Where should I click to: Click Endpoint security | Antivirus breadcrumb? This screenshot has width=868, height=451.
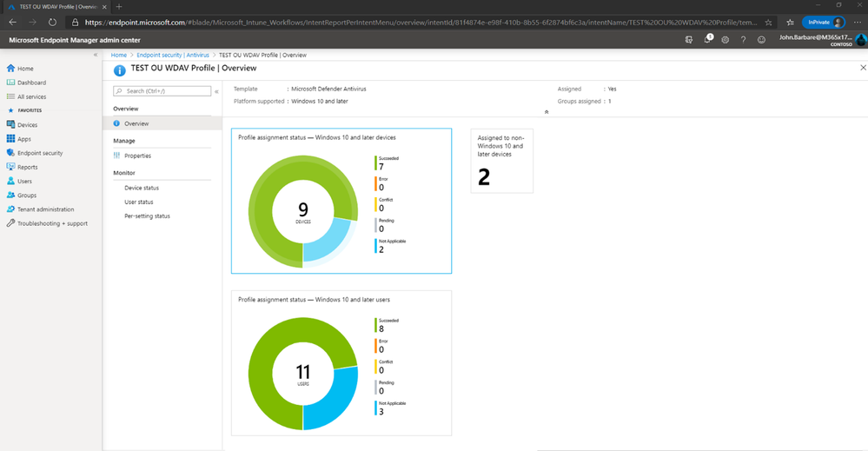[x=173, y=55]
